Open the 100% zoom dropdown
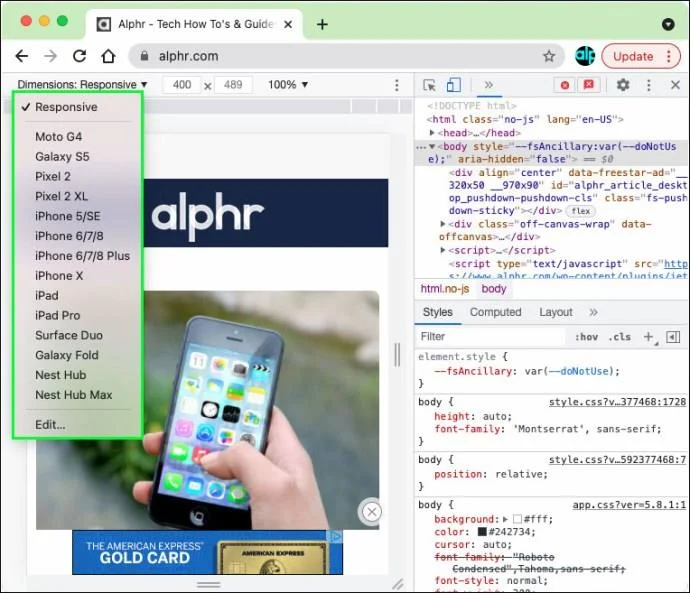This screenshot has width=690, height=593. [288, 84]
